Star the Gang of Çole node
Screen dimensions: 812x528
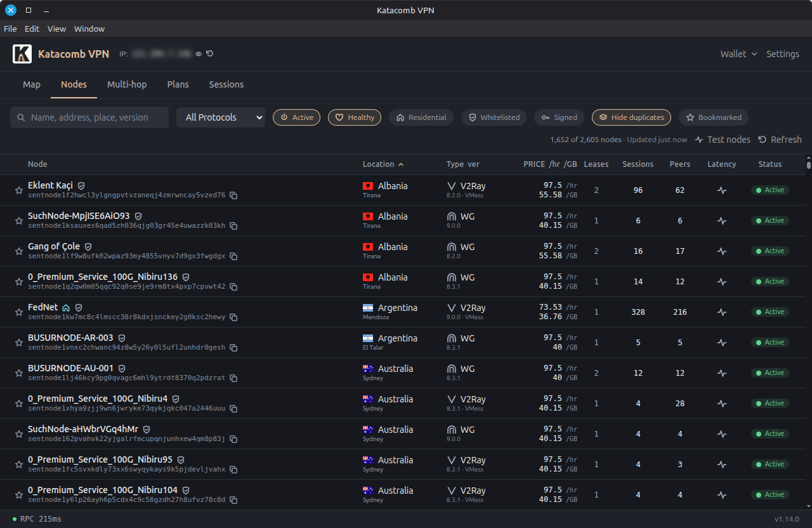coord(19,251)
